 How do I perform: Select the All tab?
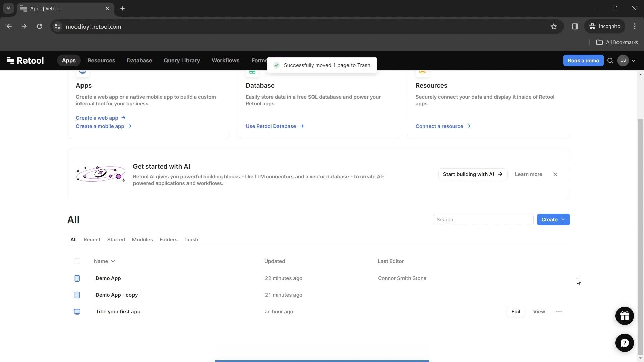(x=73, y=240)
